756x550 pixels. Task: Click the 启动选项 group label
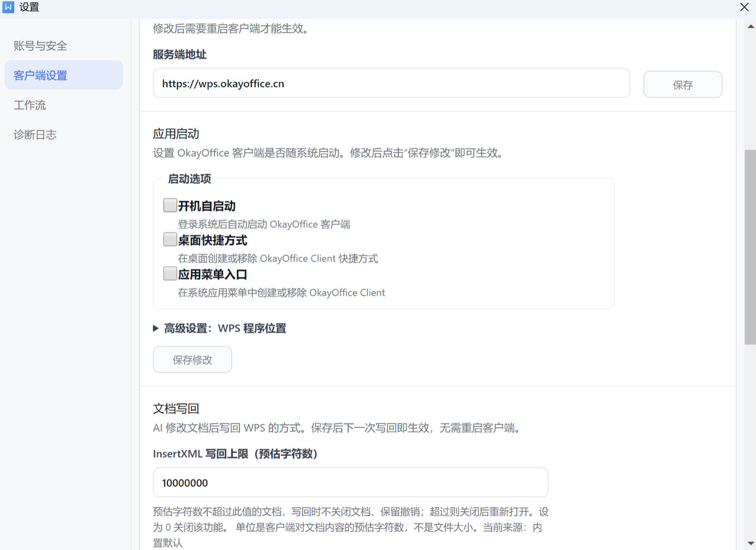point(189,179)
